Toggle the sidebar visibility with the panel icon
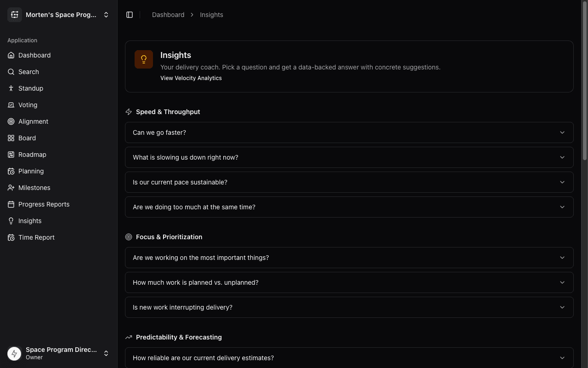Image resolution: width=588 pixels, height=368 pixels. click(130, 14)
